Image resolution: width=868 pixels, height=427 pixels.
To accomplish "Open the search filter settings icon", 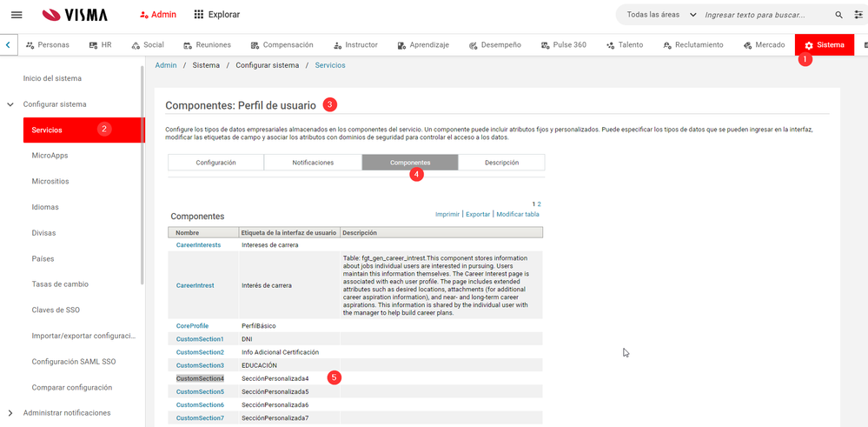I will (859, 15).
